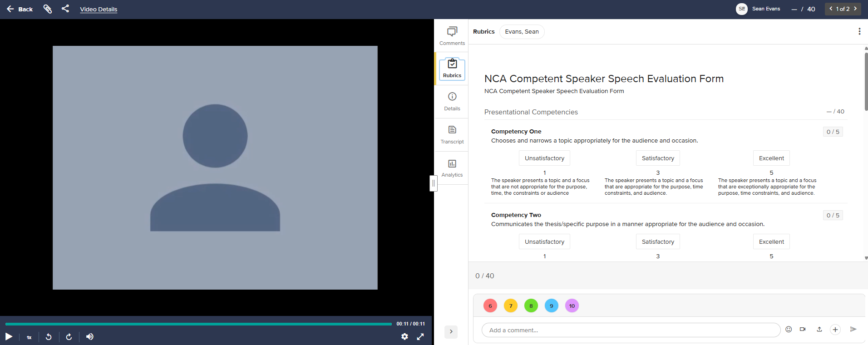Click the panel resize handle

[434, 183]
